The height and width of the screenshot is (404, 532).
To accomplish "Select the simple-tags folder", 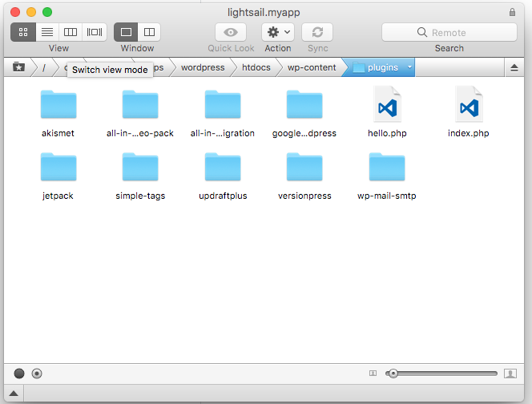I will click(140, 167).
